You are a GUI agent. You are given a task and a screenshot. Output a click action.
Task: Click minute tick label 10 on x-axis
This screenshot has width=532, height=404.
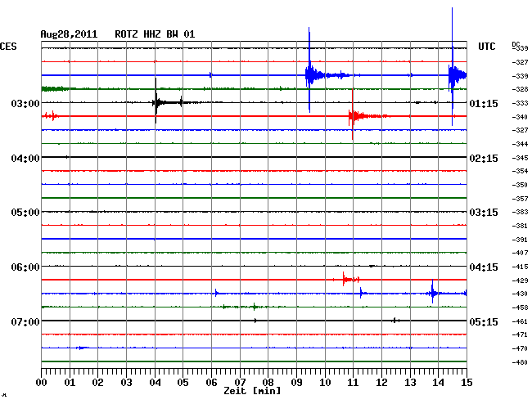(x=325, y=382)
